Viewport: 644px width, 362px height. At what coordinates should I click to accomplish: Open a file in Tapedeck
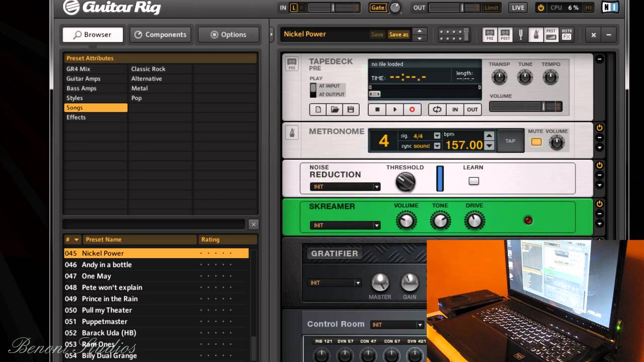point(334,109)
